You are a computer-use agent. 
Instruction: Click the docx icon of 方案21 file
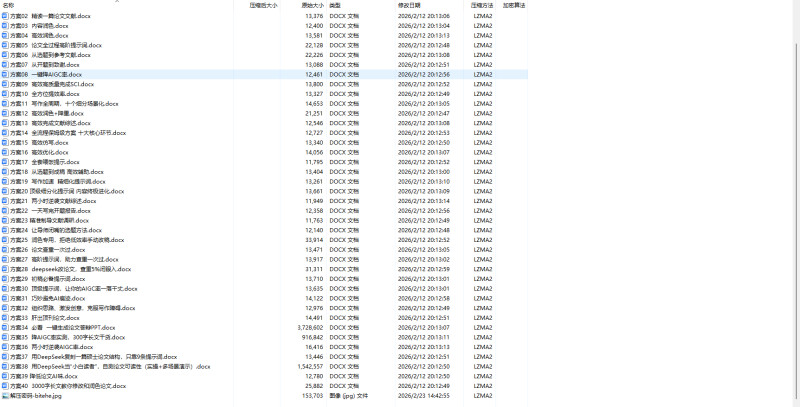(x=5, y=201)
